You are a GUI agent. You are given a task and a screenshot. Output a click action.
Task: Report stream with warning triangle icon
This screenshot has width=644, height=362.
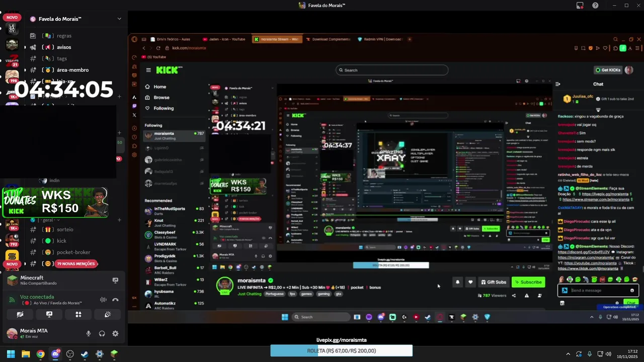(527, 296)
